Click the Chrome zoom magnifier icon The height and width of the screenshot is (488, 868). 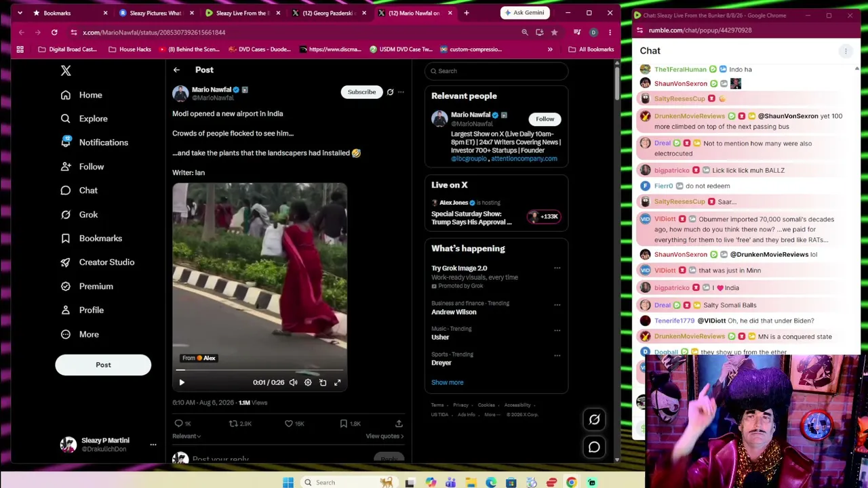[525, 32]
